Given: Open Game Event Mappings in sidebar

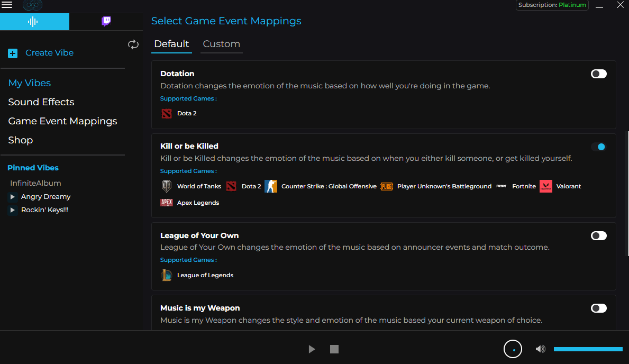Looking at the screenshot, I should (x=62, y=121).
